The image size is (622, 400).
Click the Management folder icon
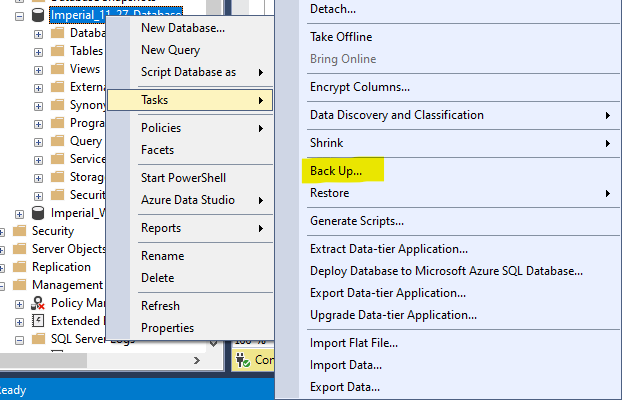tap(21, 285)
